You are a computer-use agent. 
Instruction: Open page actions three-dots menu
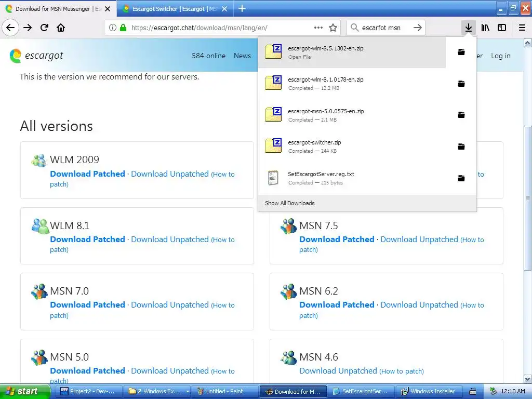point(318,28)
